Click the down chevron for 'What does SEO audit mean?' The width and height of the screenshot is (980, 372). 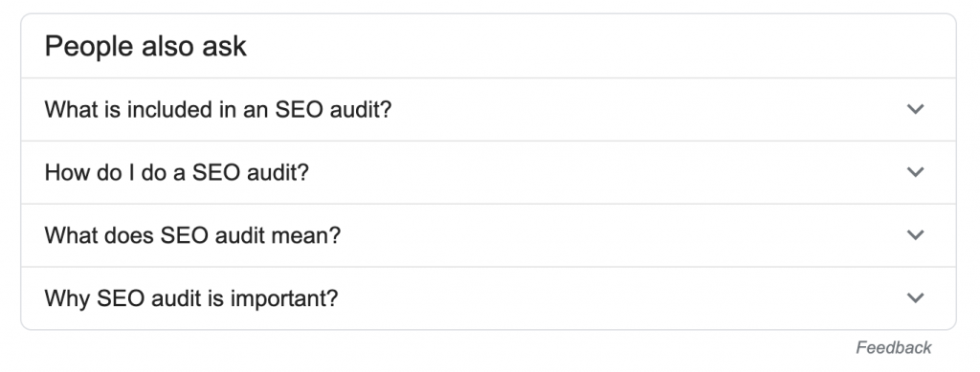click(915, 235)
